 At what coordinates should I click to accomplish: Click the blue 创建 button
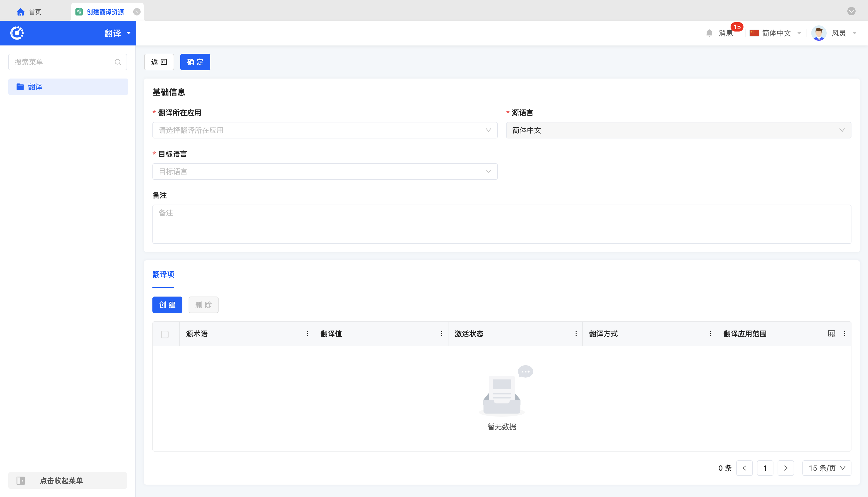coord(167,305)
